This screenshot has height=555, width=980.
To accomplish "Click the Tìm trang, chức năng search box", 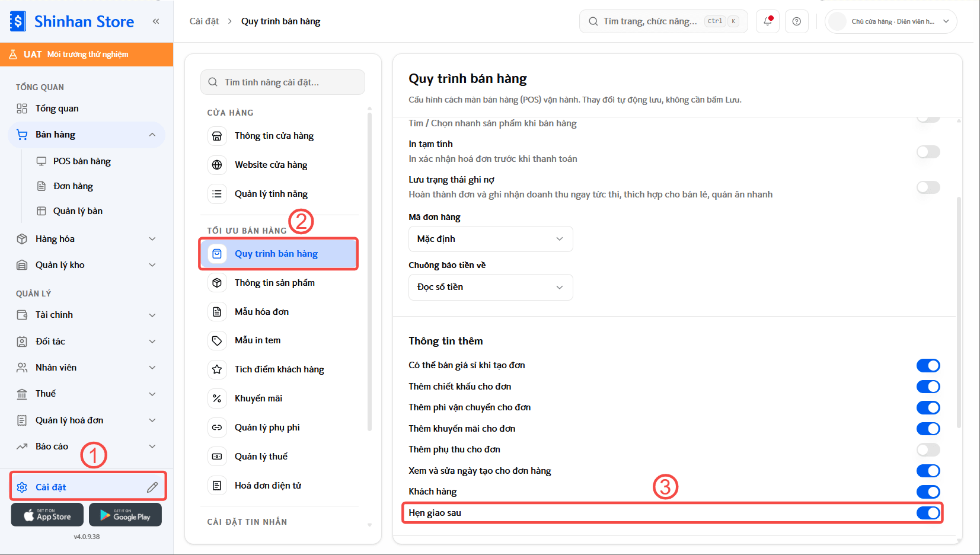I will pyautogui.click(x=663, y=21).
